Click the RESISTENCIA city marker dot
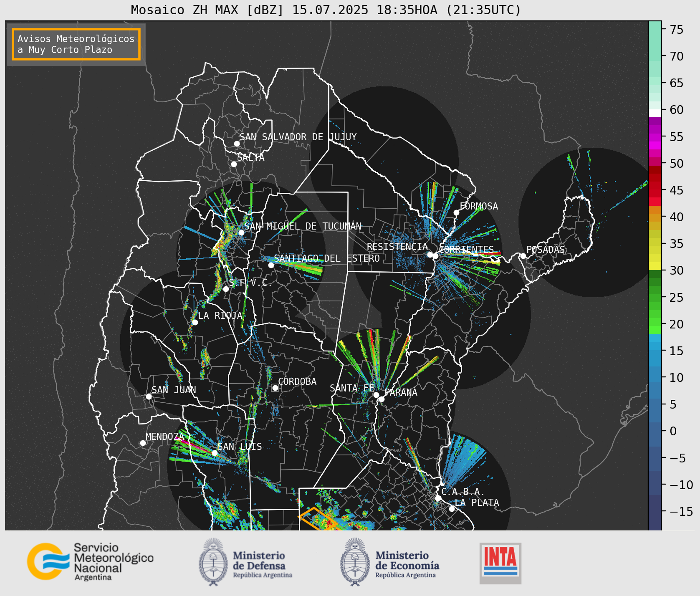The height and width of the screenshot is (596, 700). tap(430, 255)
